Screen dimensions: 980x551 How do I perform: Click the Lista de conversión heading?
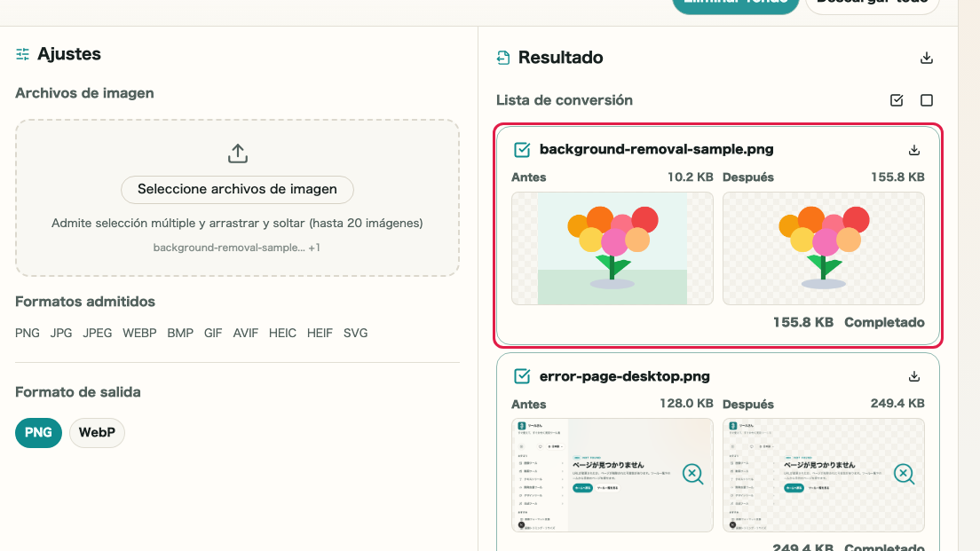coord(565,100)
